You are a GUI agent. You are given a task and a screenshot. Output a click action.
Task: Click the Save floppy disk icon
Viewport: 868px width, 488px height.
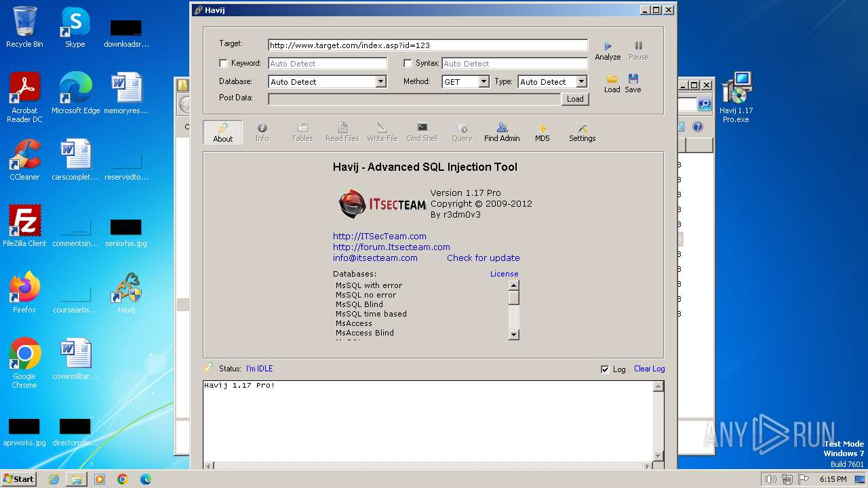point(633,79)
